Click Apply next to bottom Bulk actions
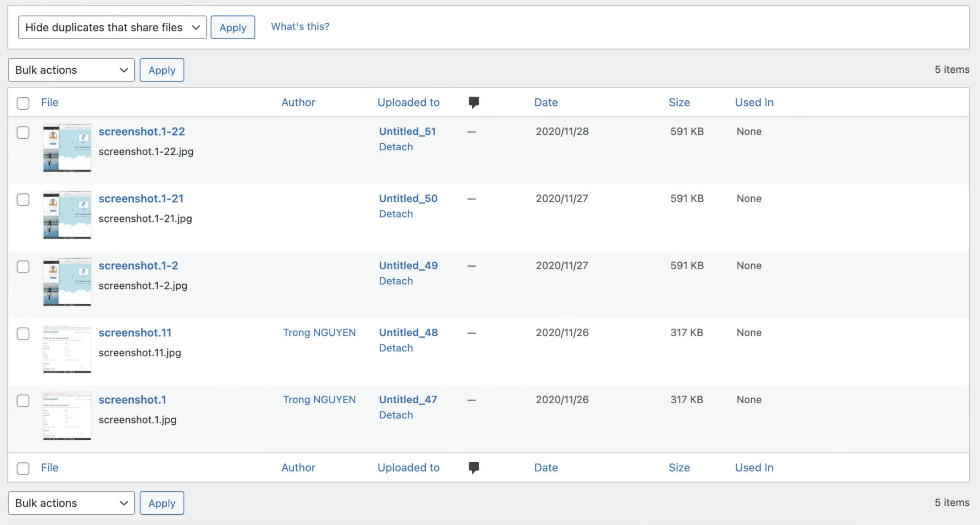The width and height of the screenshot is (980, 525). coord(162,503)
